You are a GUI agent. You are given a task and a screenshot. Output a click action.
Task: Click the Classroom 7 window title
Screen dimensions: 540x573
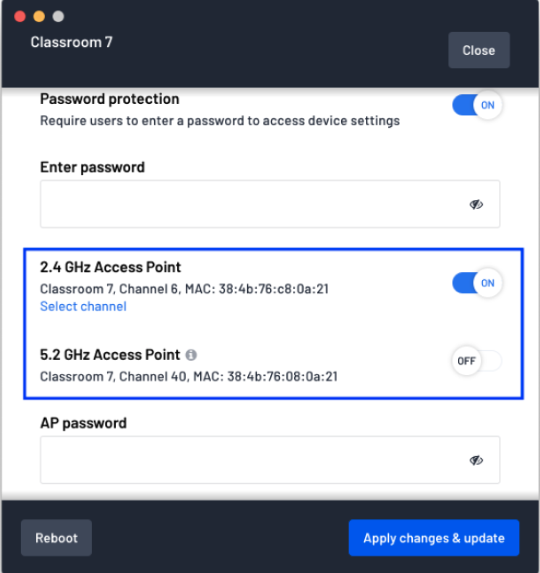pyautogui.click(x=72, y=42)
